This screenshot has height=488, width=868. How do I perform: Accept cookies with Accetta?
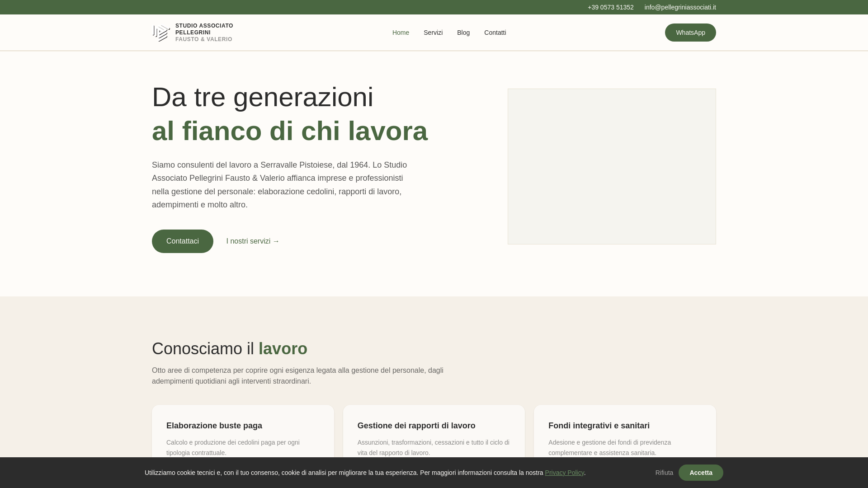tap(701, 473)
